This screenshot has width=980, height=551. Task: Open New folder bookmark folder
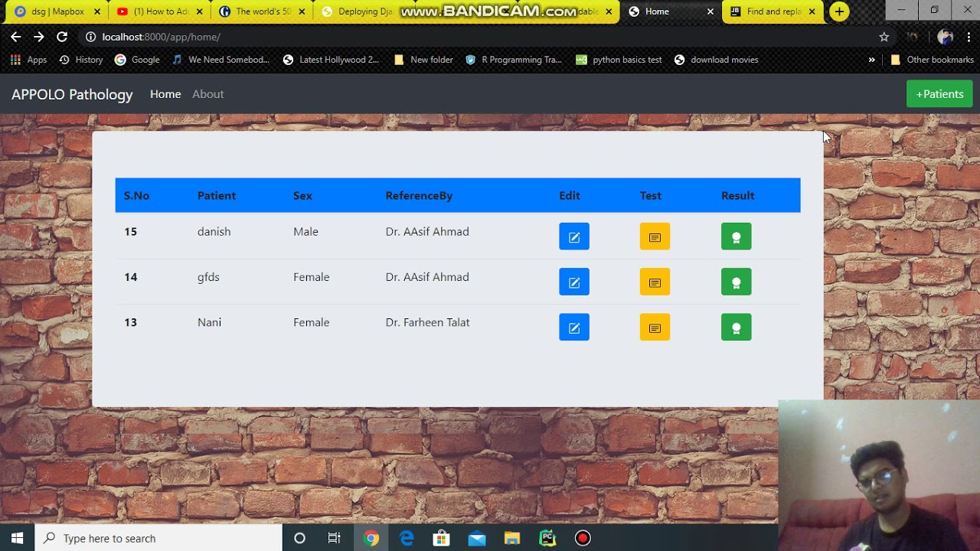coord(423,60)
